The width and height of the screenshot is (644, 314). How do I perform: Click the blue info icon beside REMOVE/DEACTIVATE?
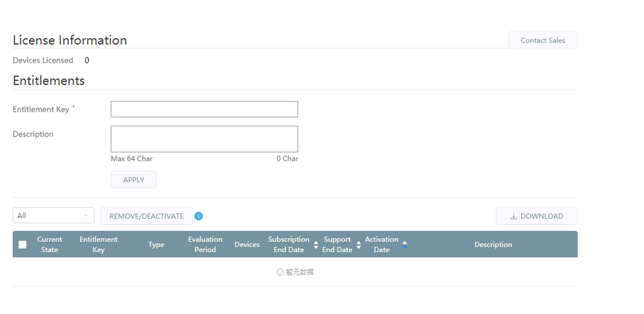click(199, 216)
